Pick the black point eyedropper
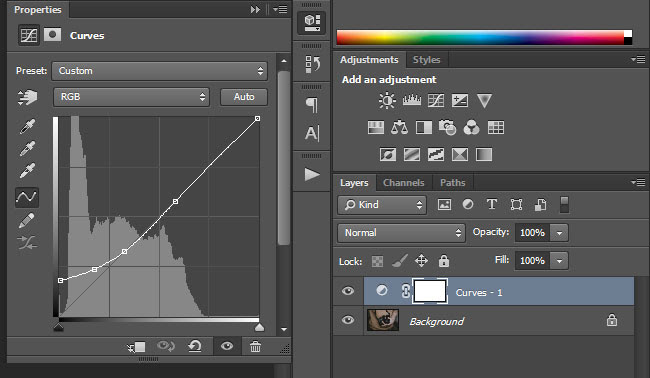This screenshot has width=650, height=378. (27, 126)
